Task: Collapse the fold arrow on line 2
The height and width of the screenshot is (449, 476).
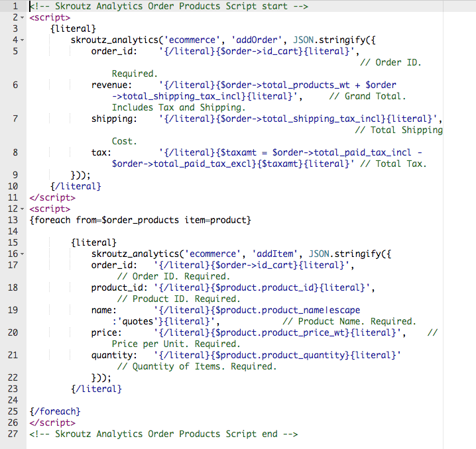Action: (22, 18)
